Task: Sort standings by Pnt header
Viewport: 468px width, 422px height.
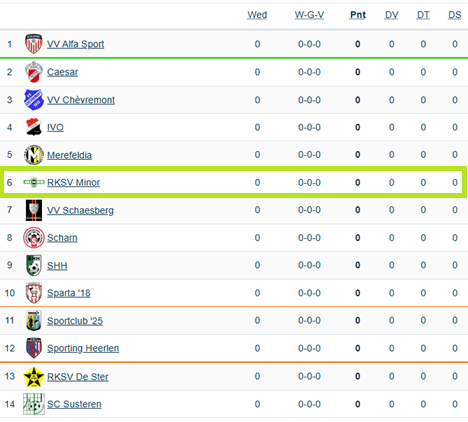Action: 358,15
